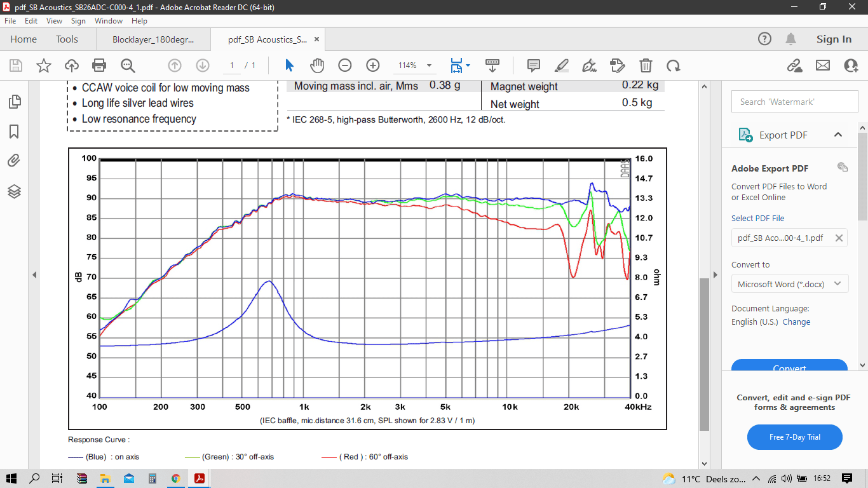
Task: Show hidden system tray icons chevron
Action: pos(756,478)
